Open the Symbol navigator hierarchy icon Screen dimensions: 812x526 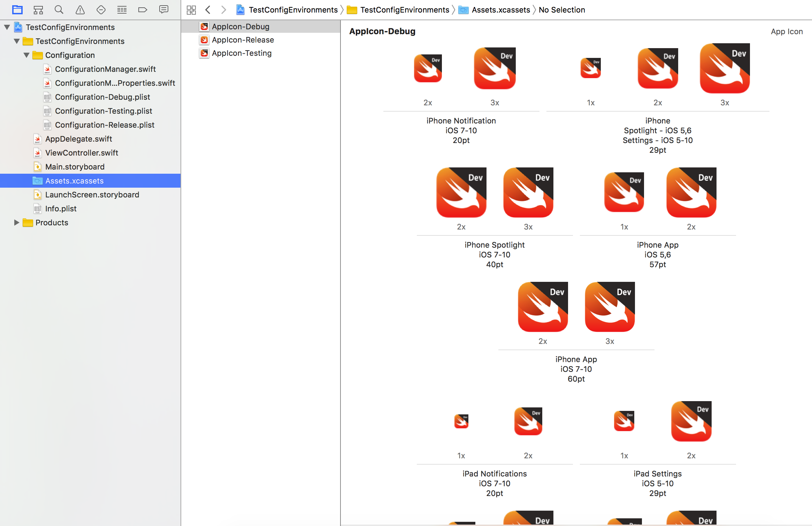tap(38, 10)
